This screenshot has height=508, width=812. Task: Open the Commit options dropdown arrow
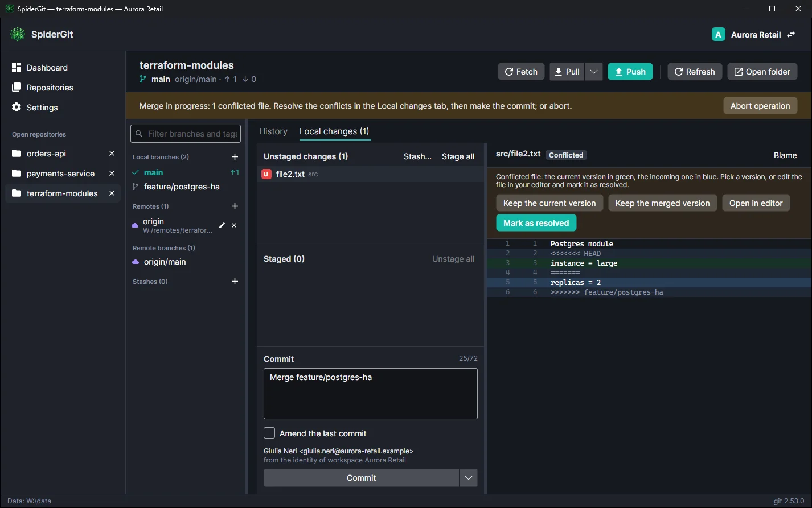(x=468, y=478)
